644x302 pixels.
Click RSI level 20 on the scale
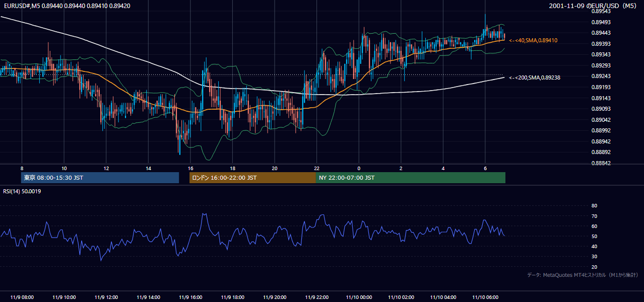(594, 267)
